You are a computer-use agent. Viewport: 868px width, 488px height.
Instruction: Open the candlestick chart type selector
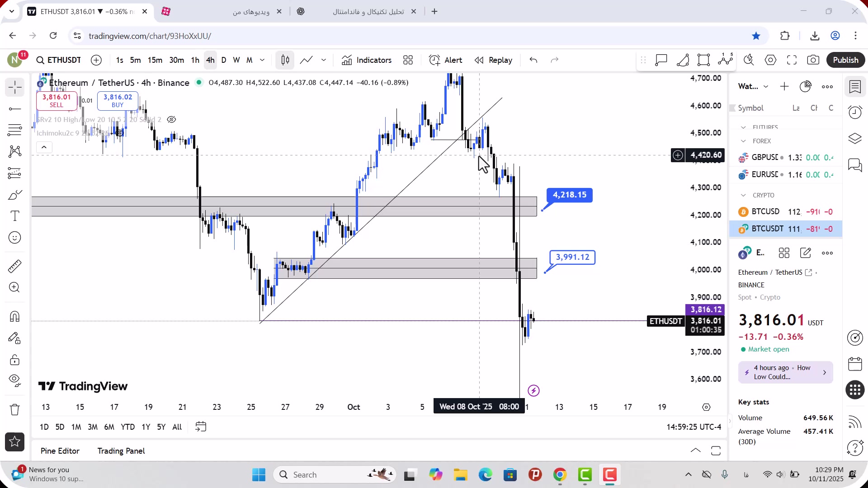285,60
